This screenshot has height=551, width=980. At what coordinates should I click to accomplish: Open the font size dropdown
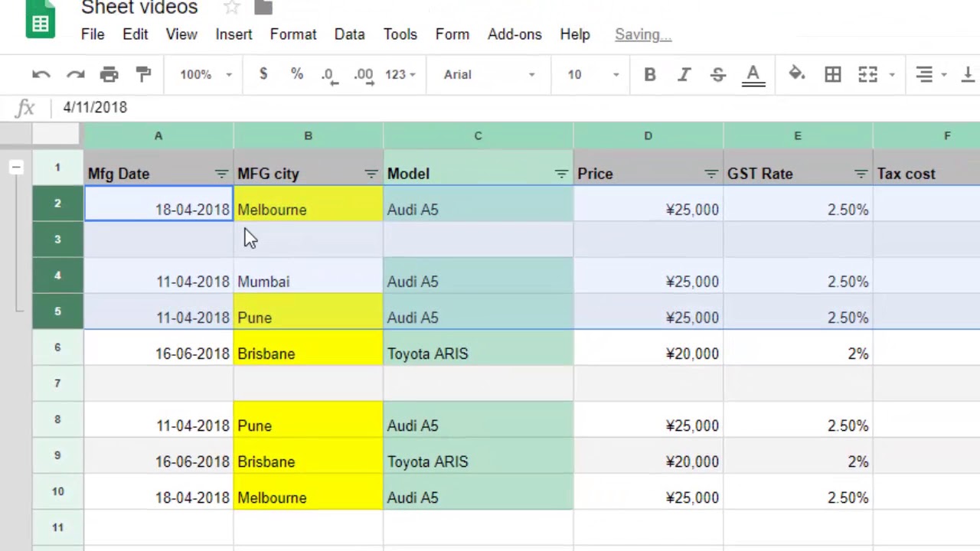[x=593, y=74]
